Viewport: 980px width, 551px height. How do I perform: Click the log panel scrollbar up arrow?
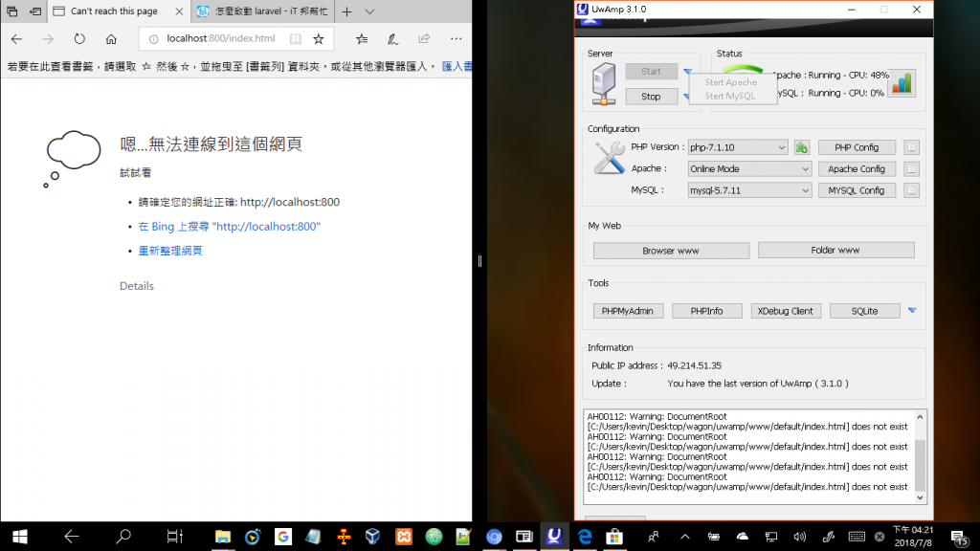pos(920,417)
